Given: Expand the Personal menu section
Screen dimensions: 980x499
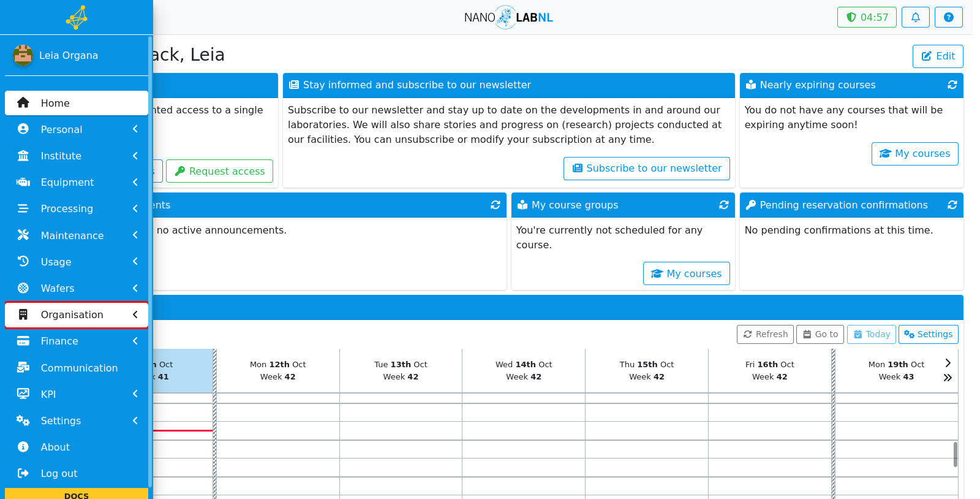Looking at the screenshot, I should 77,129.
